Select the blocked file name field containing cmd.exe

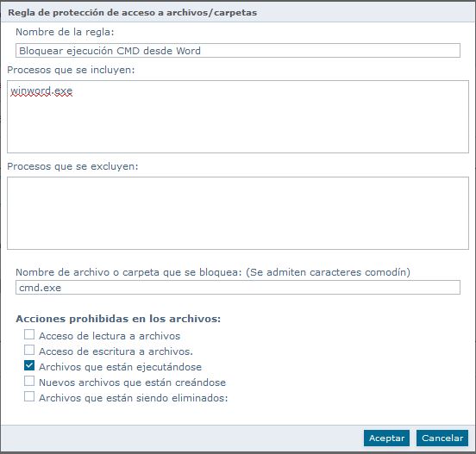[x=238, y=288]
